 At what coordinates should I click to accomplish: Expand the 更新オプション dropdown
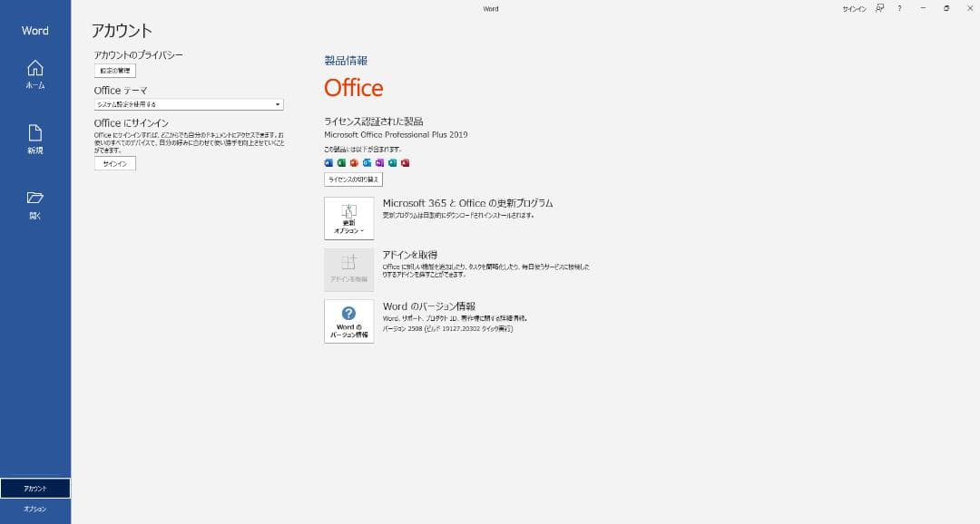click(x=349, y=218)
